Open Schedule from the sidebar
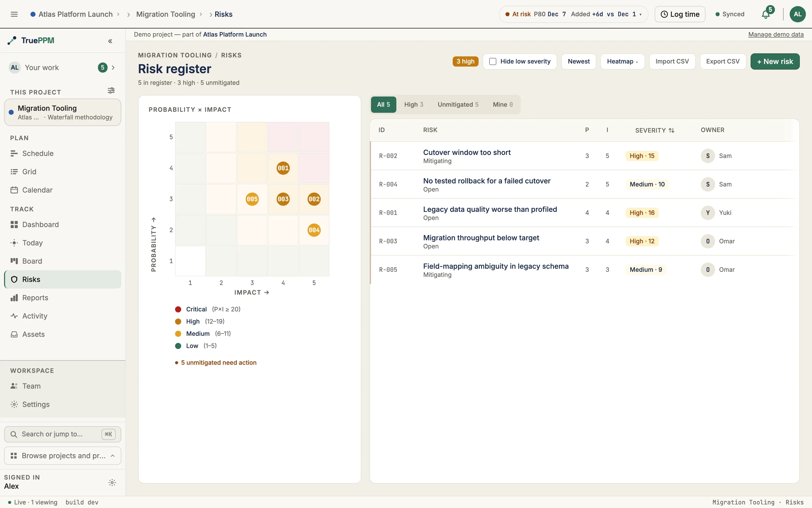 (x=63, y=153)
